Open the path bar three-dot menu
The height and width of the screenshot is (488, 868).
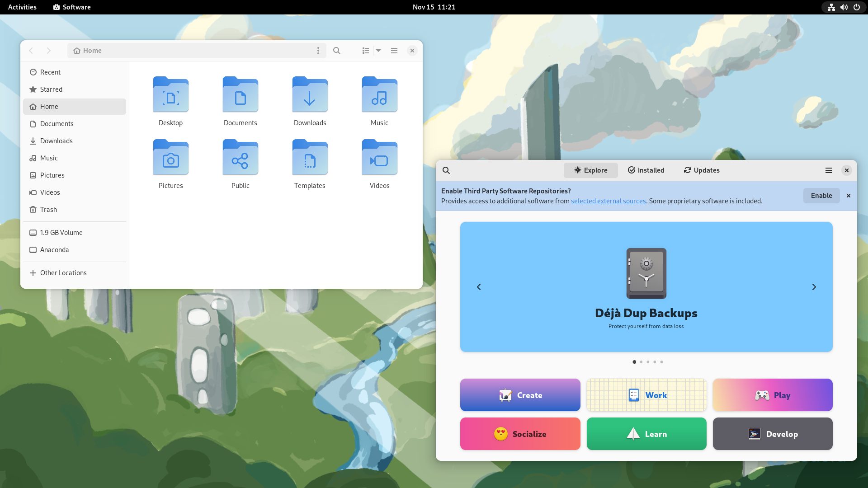pos(318,51)
